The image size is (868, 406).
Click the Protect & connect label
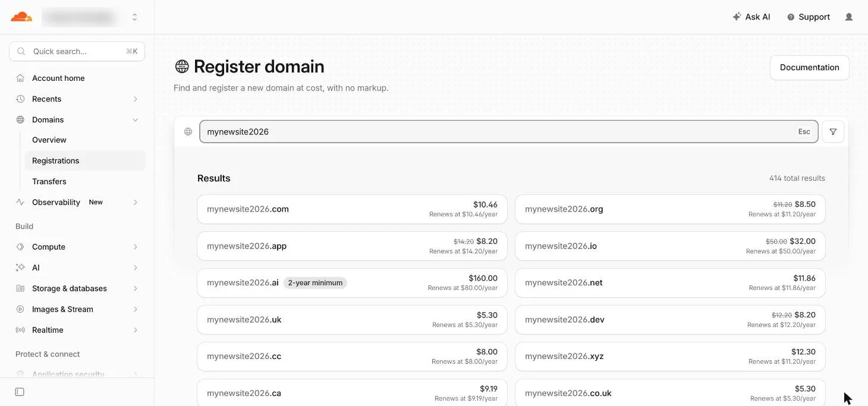coord(48,354)
